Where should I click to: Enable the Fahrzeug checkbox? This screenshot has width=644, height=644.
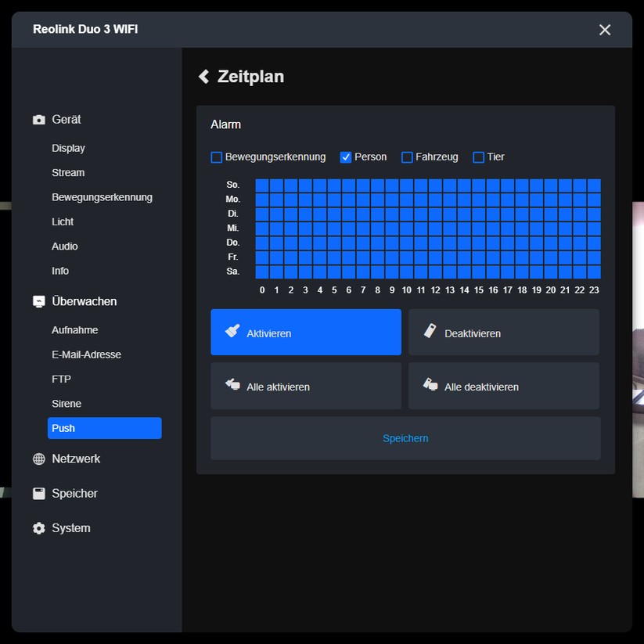407,157
